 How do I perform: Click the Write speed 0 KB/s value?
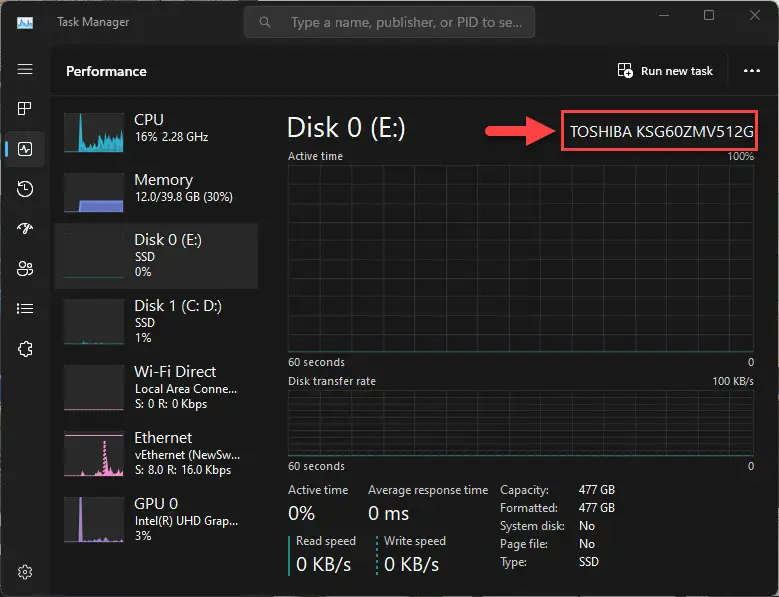pos(411,564)
